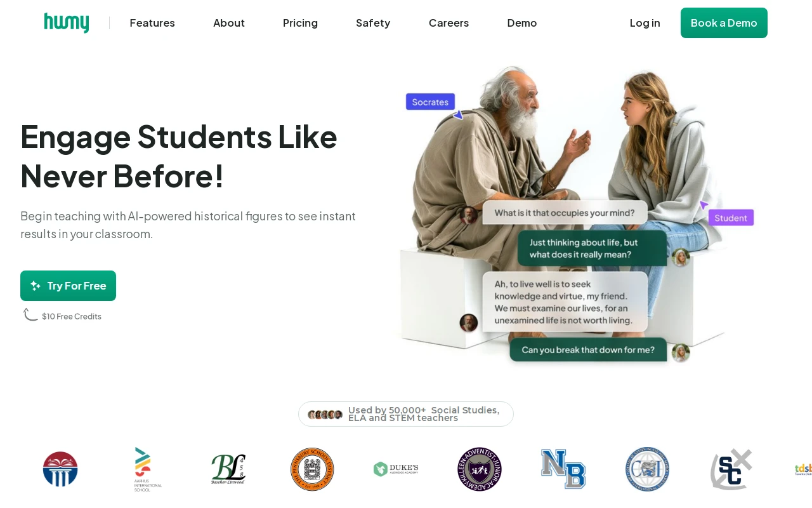
Task: Click the Basehor-Linwood BL logo
Action: point(228,469)
